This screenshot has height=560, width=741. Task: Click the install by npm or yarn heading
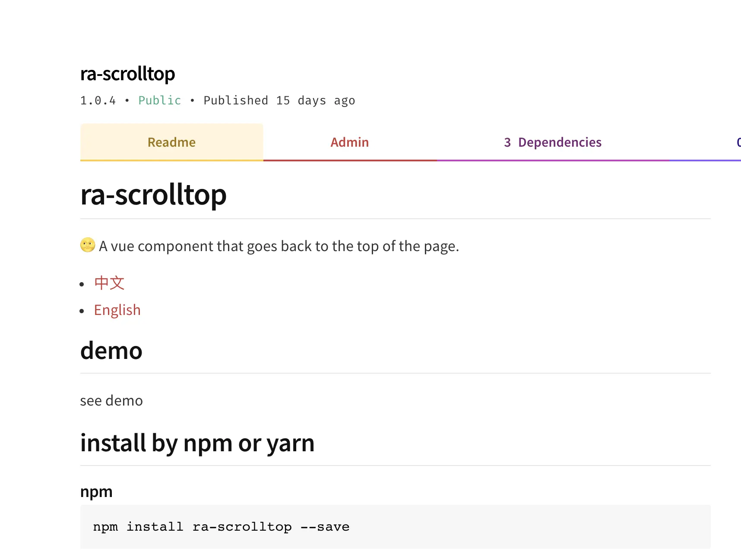tap(197, 443)
